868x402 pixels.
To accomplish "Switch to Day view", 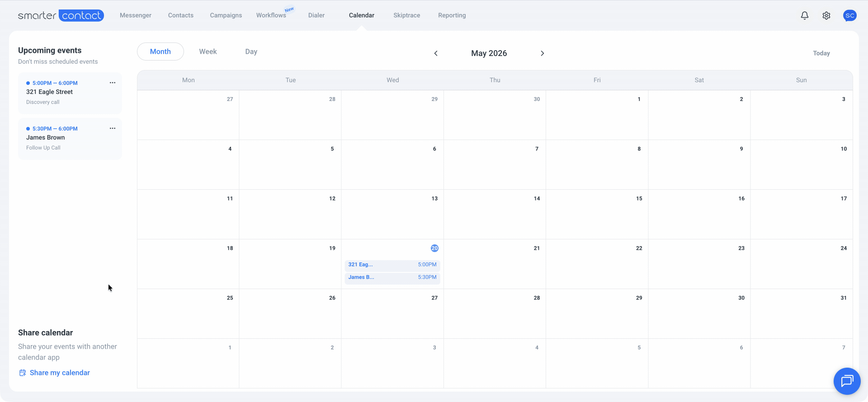I will [251, 51].
